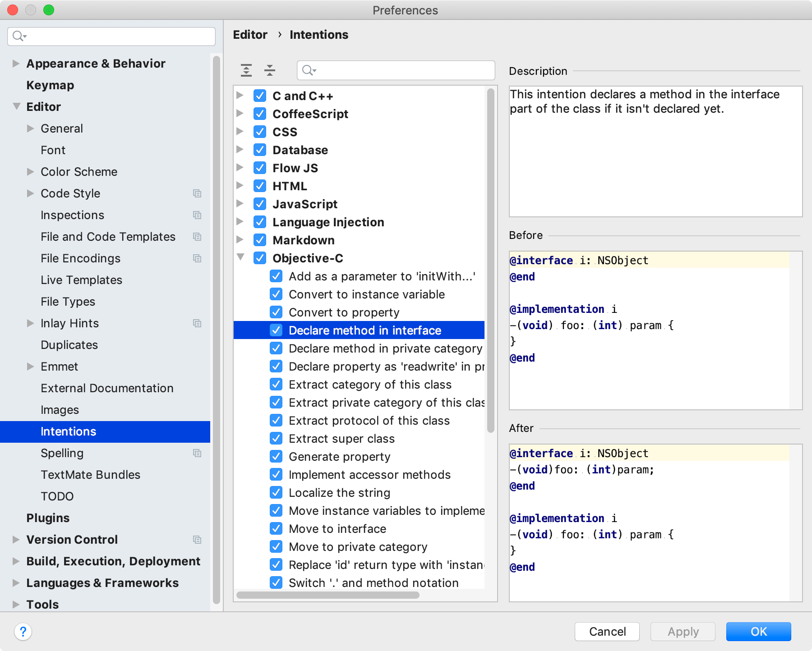
Task: Click the Expand All icon above the intentions list
Action: 246,70
